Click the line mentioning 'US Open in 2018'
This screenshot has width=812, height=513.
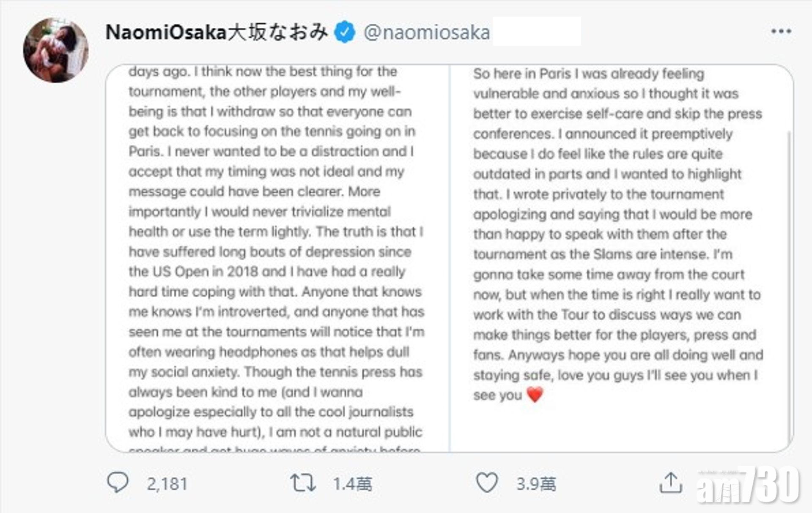point(266,272)
